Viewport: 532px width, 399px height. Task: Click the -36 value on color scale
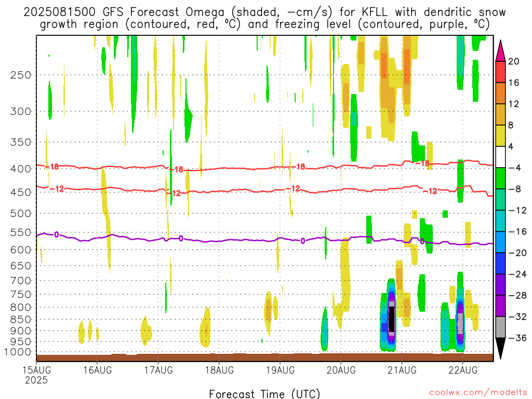point(517,338)
